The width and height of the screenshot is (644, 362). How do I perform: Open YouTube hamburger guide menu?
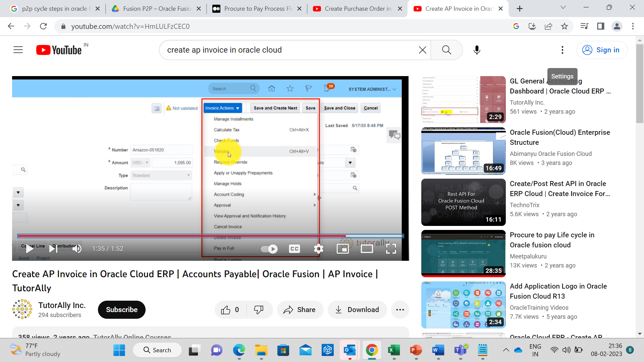(x=18, y=50)
